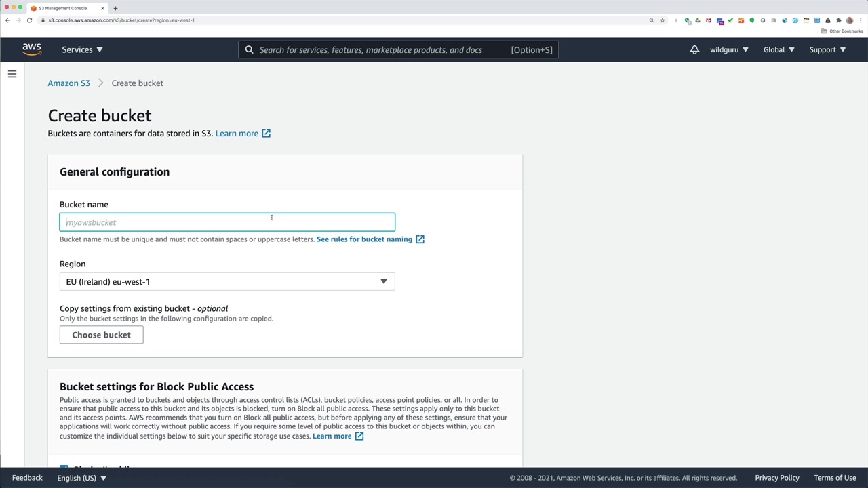Reload the page with the browser refresh icon
The height and width of the screenshot is (488, 868).
[x=29, y=20]
